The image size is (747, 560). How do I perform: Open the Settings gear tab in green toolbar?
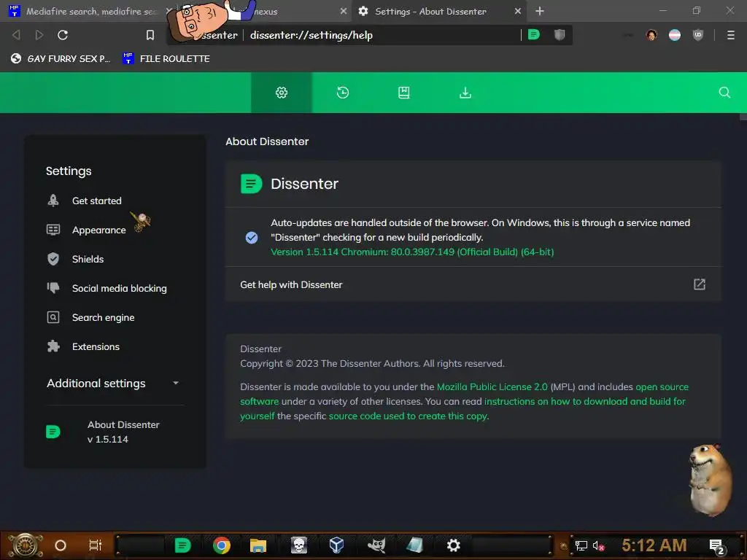(282, 93)
